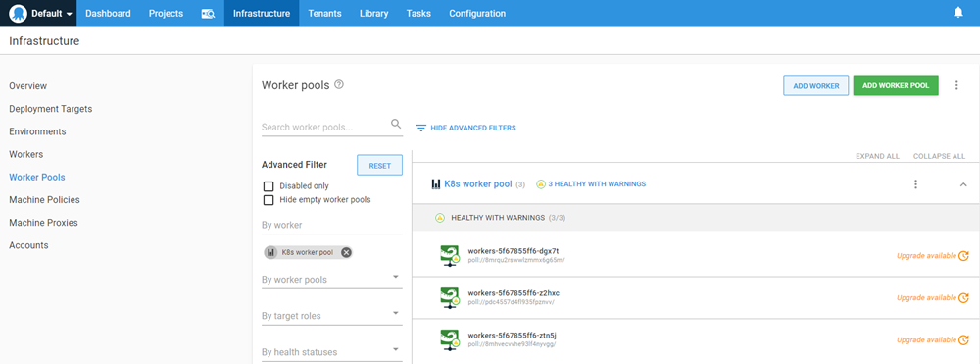The height and width of the screenshot is (364, 980).
Task: Check Hide empty worker pools
Action: [269, 200]
